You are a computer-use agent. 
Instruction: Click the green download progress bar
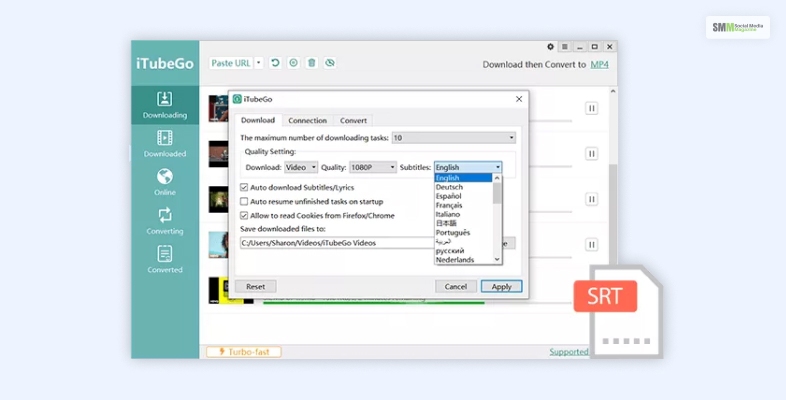point(373,302)
